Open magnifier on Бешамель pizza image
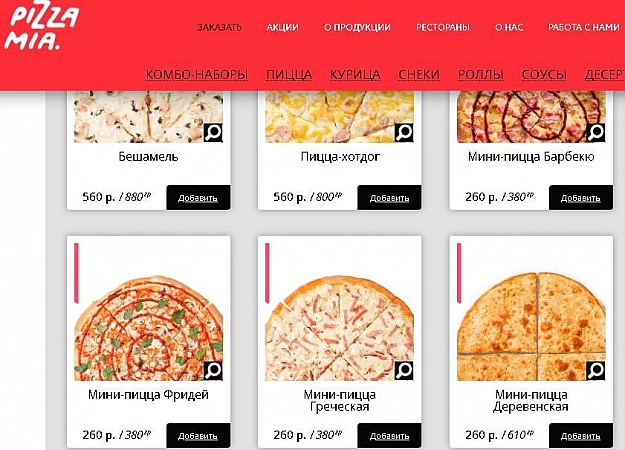Screen dimensions: 625x450 (213, 132)
